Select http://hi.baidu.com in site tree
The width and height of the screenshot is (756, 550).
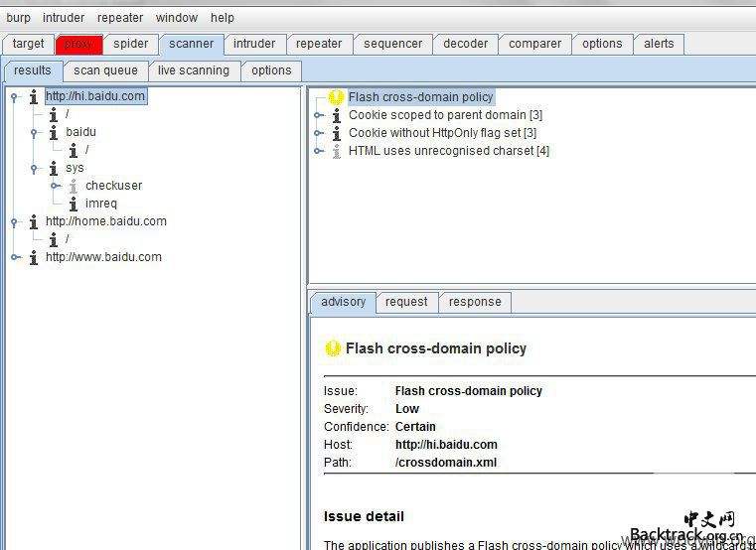[95, 96]
